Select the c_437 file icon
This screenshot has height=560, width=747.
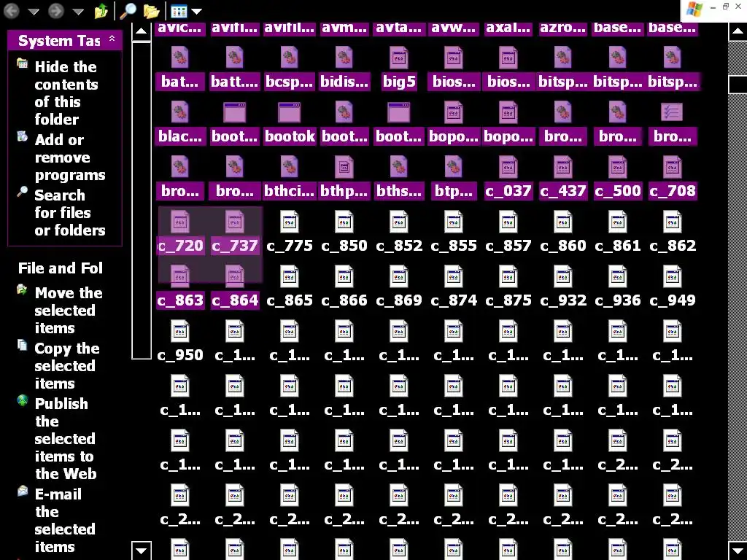tap(563, 167)
